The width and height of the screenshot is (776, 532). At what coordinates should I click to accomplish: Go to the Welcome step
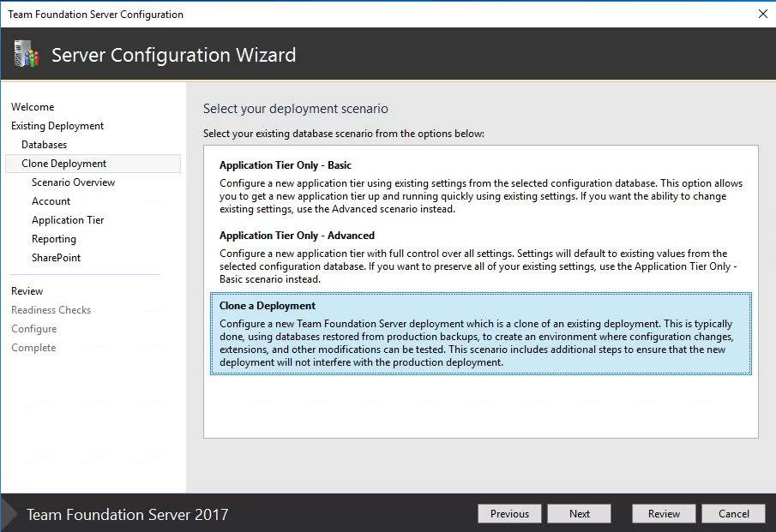[33, 107]
